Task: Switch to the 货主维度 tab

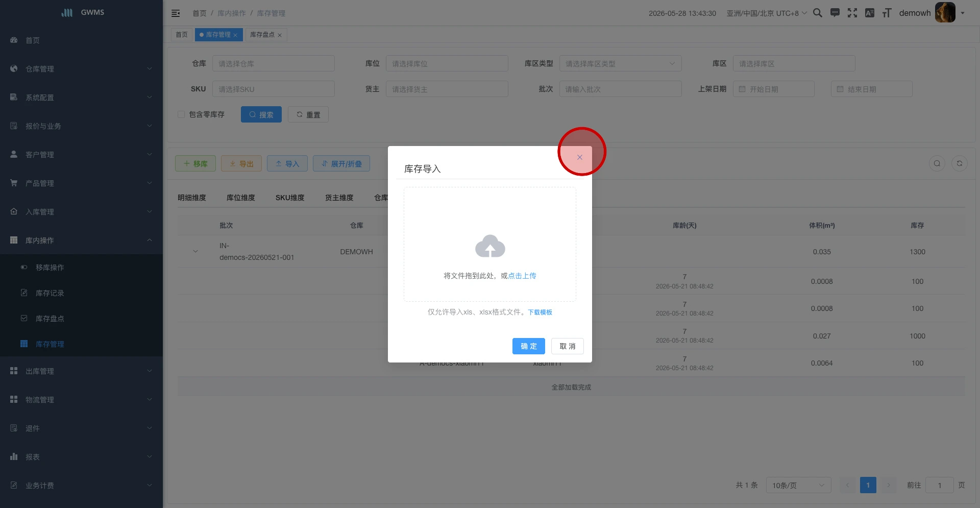Action: [339, 198]
